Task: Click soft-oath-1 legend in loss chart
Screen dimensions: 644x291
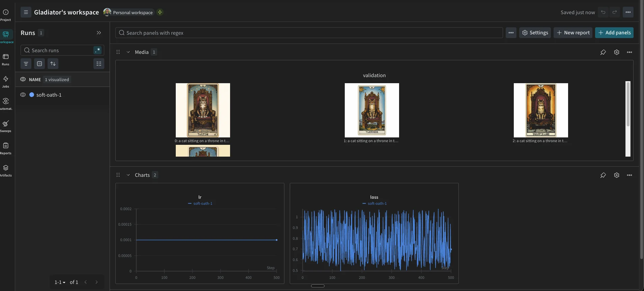Action: point(374,203)
